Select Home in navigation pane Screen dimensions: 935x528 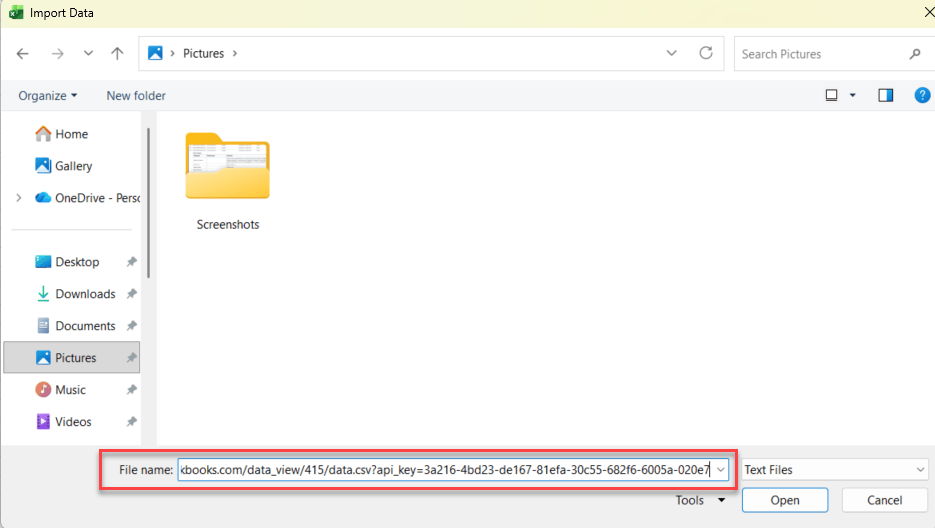coord(61,134)
